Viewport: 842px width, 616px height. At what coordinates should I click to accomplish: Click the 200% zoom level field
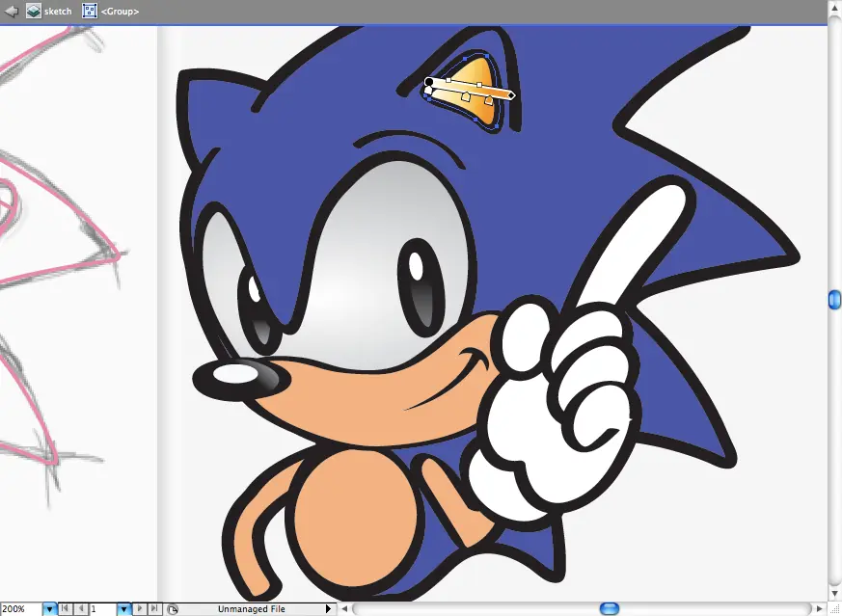click(20, 609)
